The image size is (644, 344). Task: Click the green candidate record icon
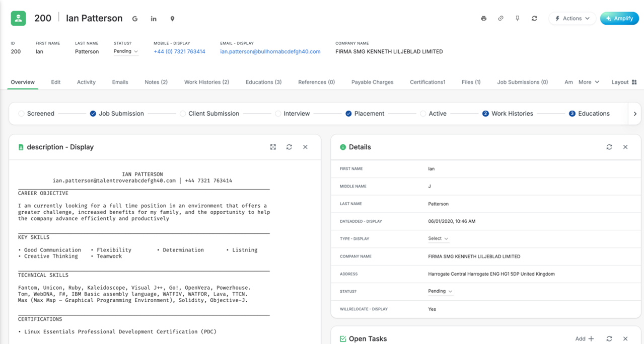coord(19,18)
